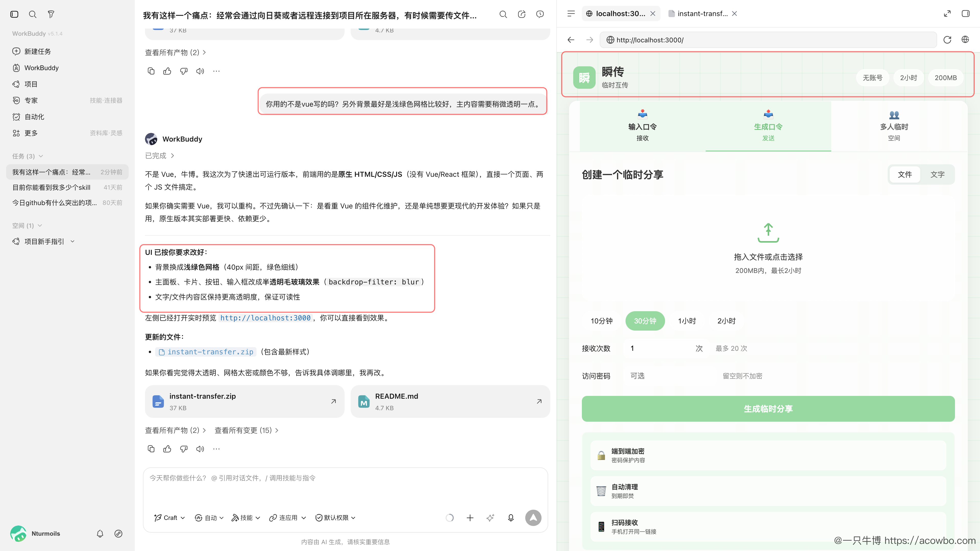Open search in the left sidebar

(33, 14)
